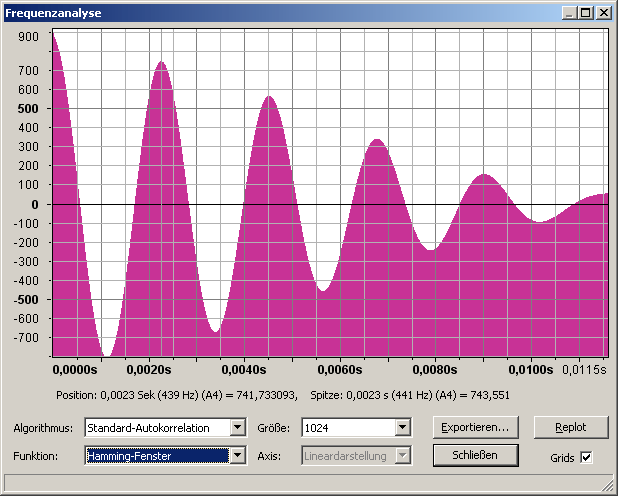The height and width of the screenshot is (496, 618).
Task: Toggle the Grids checkbox
Action: coord(587,458)
